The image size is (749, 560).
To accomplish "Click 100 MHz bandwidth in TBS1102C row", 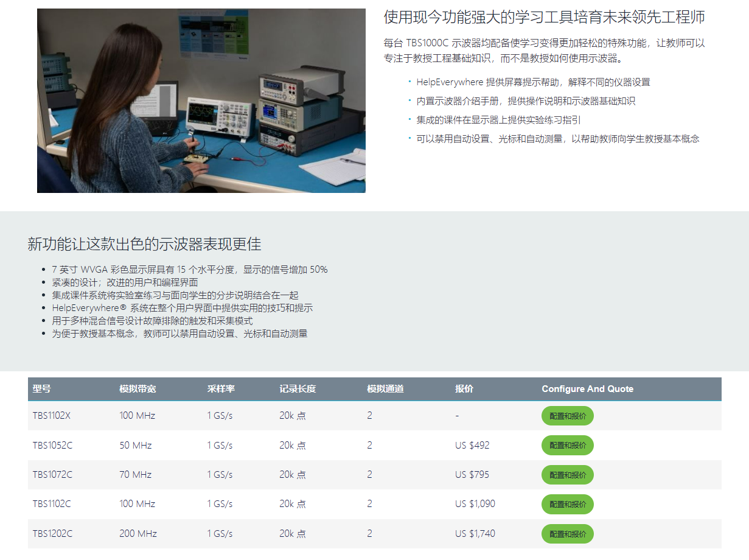I will pos(138,504).
